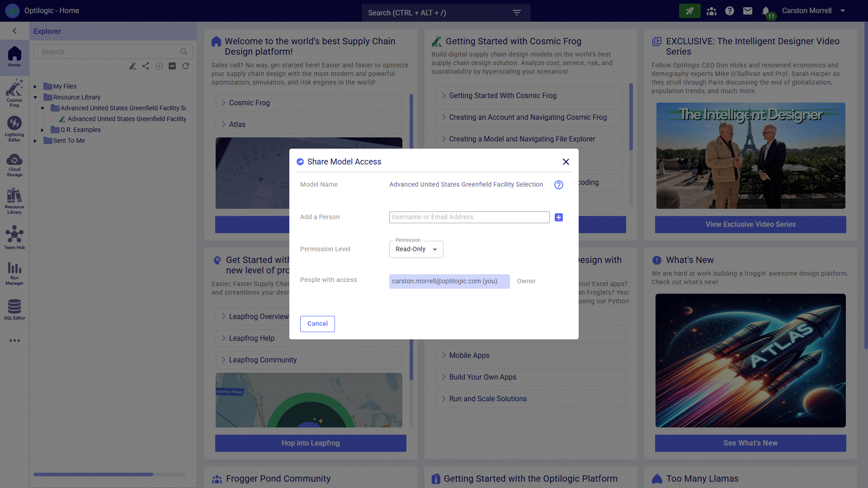The image size is (868, 488).
Task: Expand the My Files folder
Action: [35, 86]
